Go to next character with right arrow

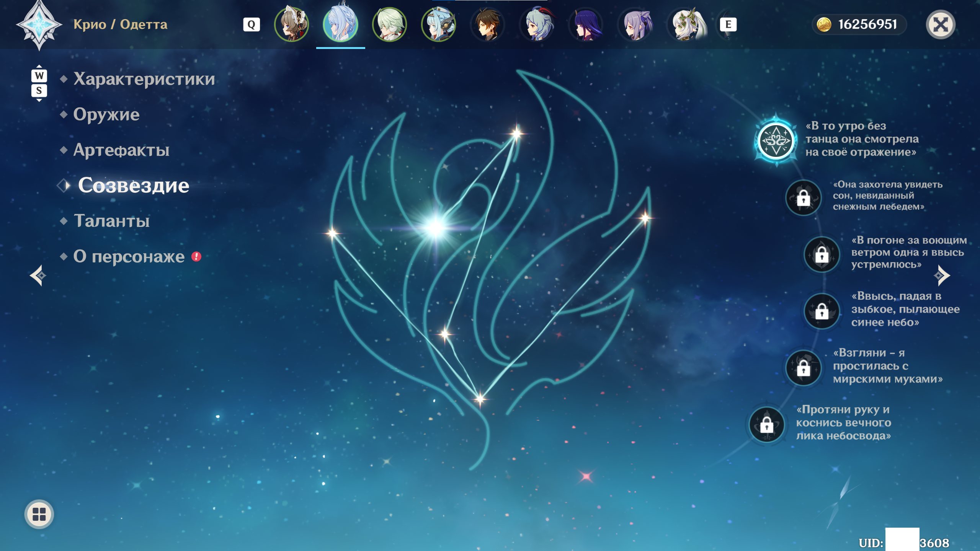[942, 275]
